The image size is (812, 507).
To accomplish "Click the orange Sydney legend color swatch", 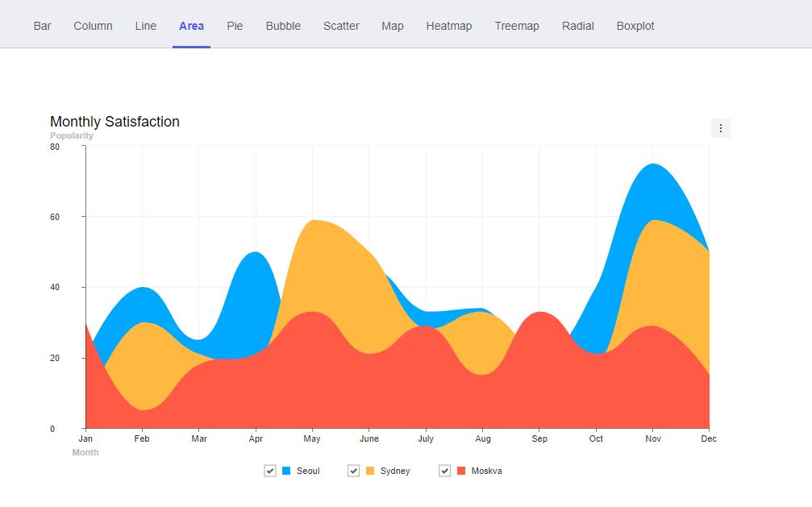I will (x=370, y=471).
